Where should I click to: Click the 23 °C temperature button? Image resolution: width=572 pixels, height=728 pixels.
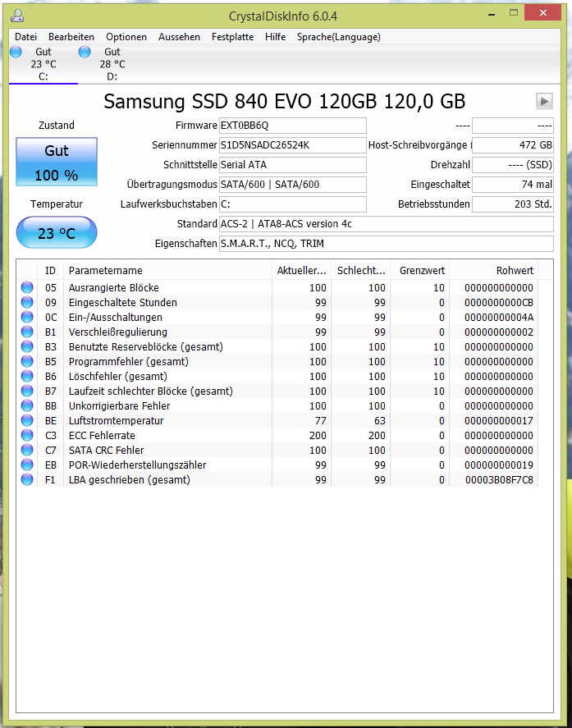pyautogui.click(x=57, y=232)
